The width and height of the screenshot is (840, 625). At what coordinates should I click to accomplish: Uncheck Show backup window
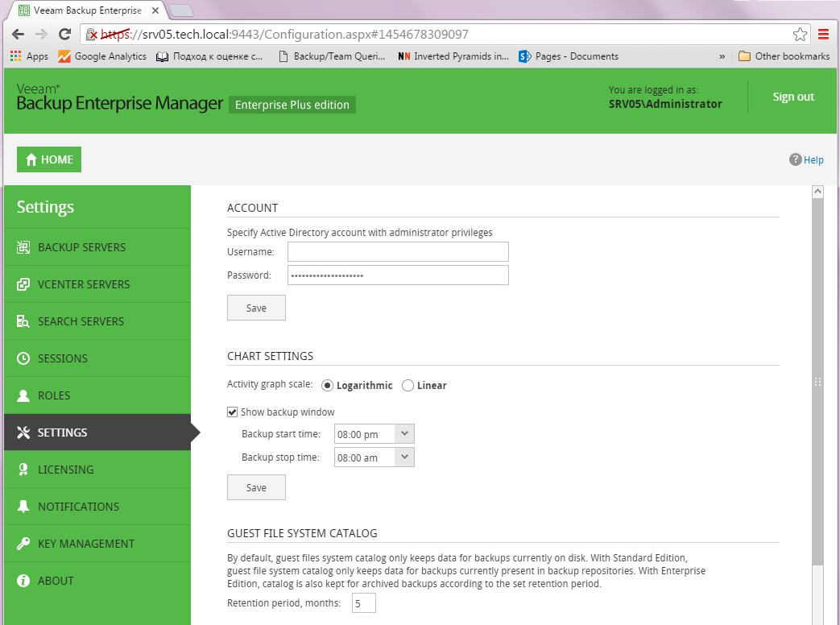coord(232,412)
